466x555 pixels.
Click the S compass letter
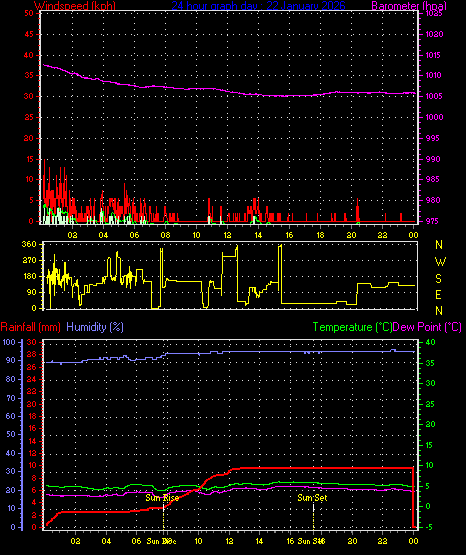click(x=438, y=279)
